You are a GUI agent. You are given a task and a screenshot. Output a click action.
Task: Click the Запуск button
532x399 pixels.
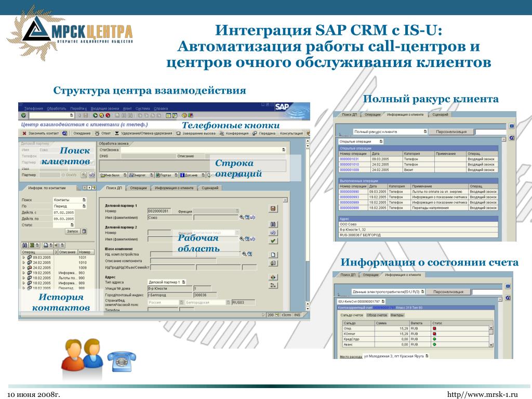coord(73,231)
